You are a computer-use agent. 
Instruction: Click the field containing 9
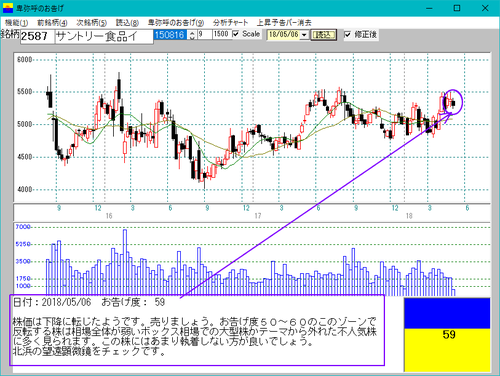tap(204, 35)
